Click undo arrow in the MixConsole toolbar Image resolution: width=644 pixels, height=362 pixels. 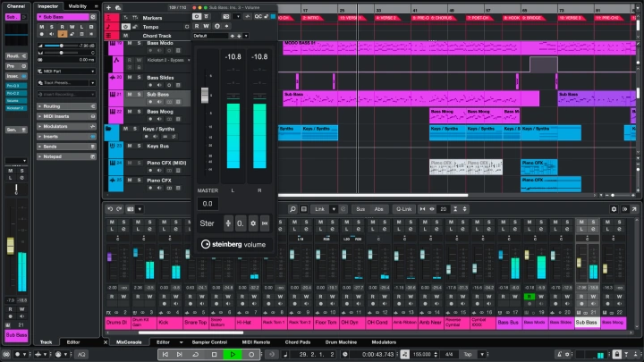[x=110, y=209]
